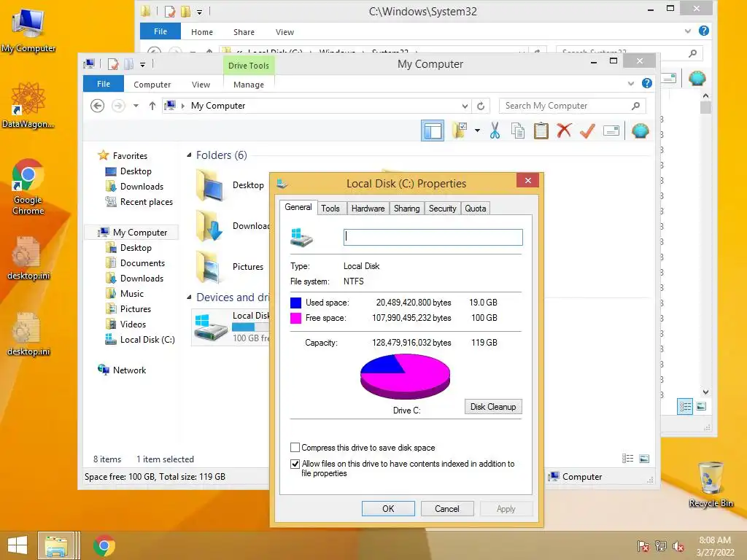Open File Explorer from the taskbar
Screen dimensions: 747x560
tap(56, 545)
